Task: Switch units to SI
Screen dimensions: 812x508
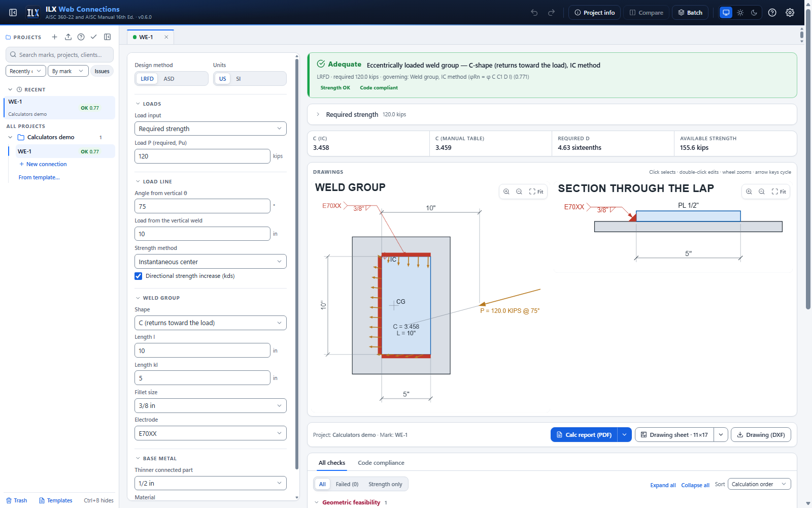Action: click(239, 79)
